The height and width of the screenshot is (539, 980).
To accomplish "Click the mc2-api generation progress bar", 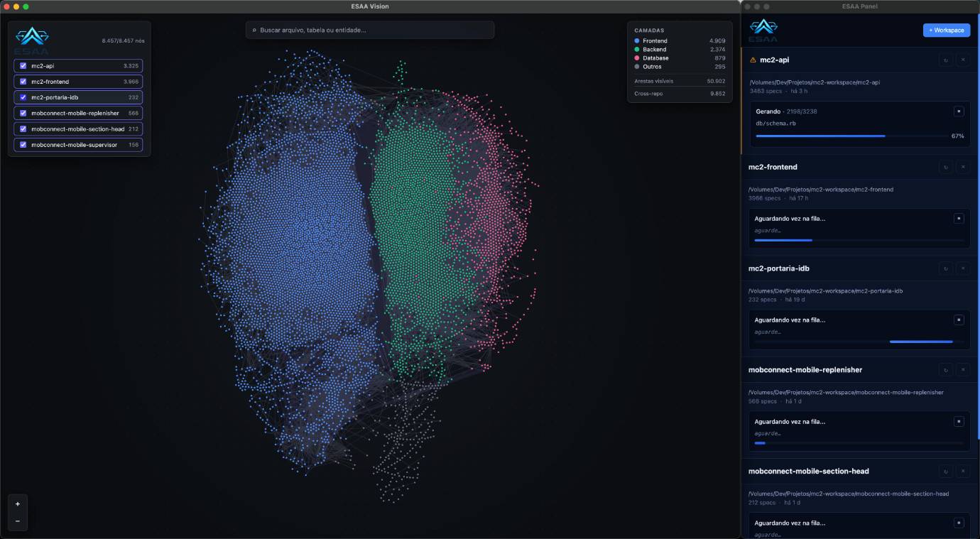I will [x=851, y=136].
